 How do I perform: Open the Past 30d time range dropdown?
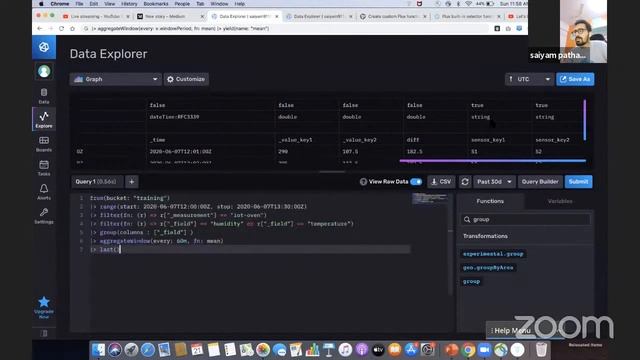point(494,182)
